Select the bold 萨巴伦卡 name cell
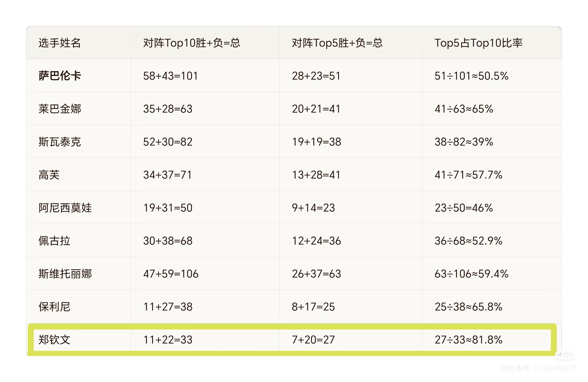This screenshot has width=588, height=382. 60,76
